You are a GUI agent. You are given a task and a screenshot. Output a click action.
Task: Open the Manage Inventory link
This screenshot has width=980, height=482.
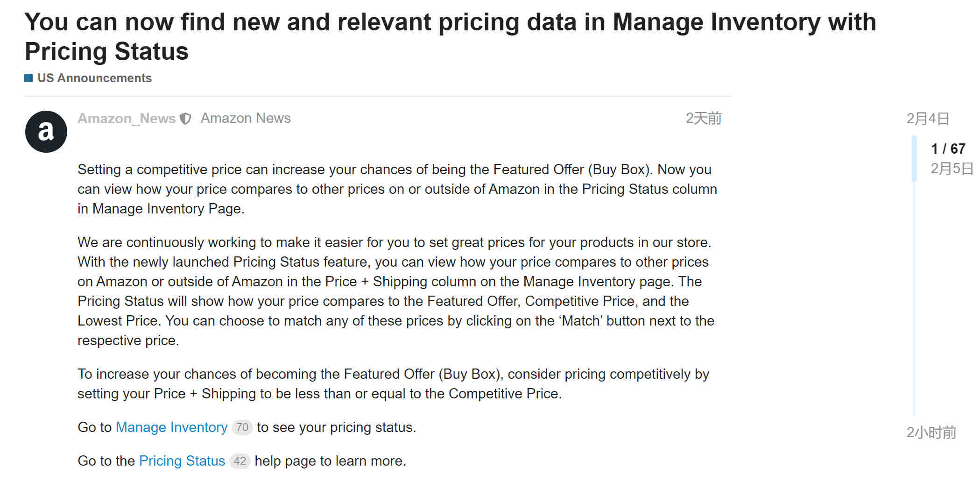(171, 427)
